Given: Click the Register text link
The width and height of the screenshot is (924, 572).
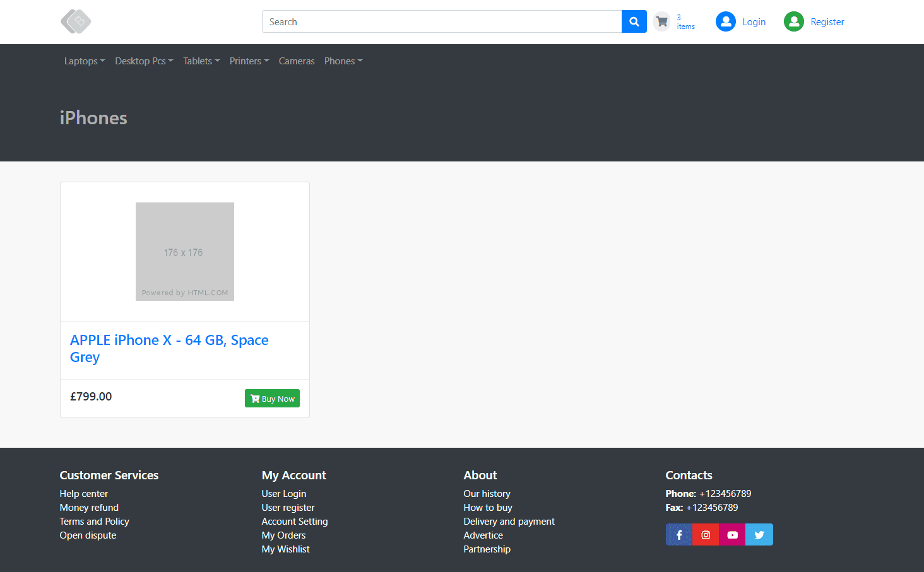Looking at the screenshot, I should (x=827, y=21).
